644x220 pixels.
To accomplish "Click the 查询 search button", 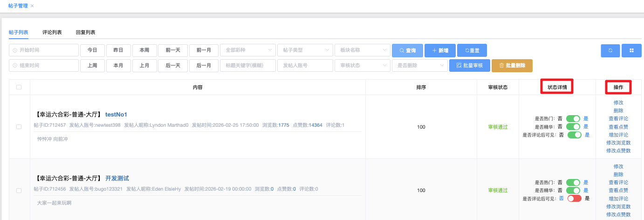I will click(x=407, y=50).
